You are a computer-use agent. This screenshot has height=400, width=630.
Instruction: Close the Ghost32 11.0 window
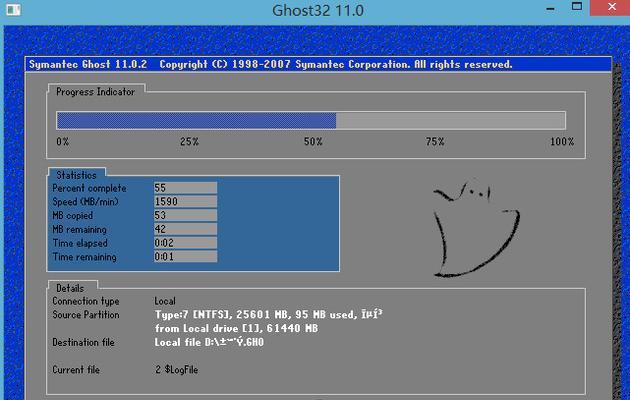(x=610, y=7)
